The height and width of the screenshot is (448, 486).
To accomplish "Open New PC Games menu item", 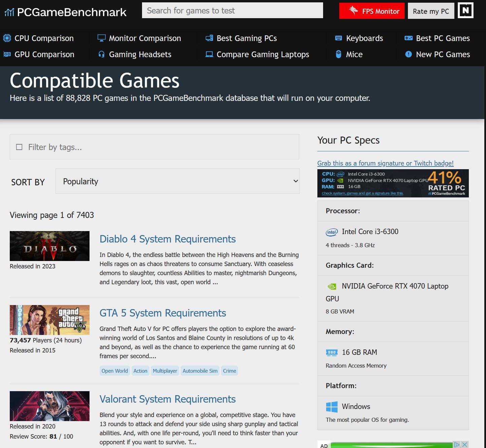I will (x=443, y=54).
